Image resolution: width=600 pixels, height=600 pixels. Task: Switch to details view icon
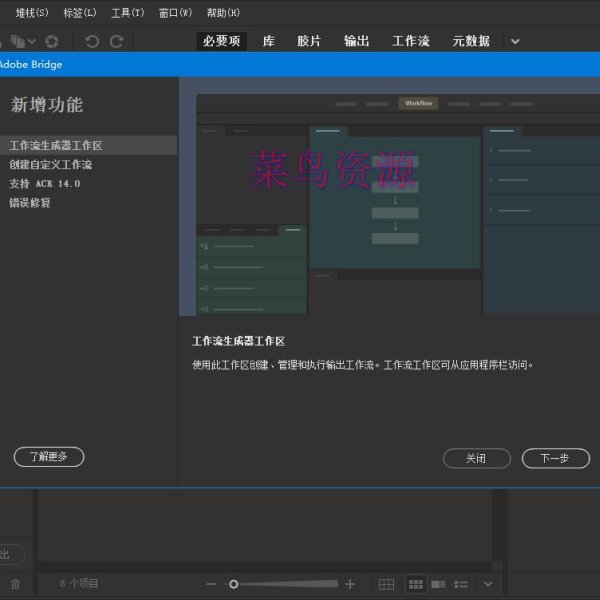tap(438, 584)
